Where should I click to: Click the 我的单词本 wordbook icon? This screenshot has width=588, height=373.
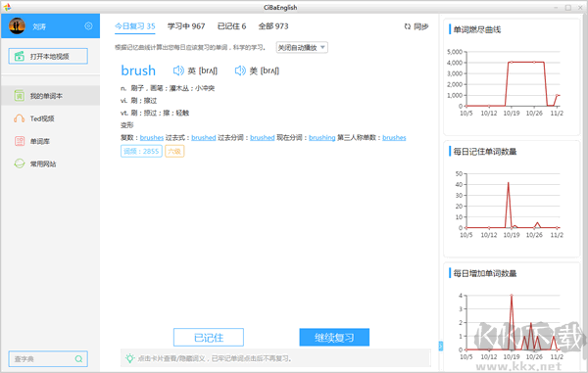(20, 96)
